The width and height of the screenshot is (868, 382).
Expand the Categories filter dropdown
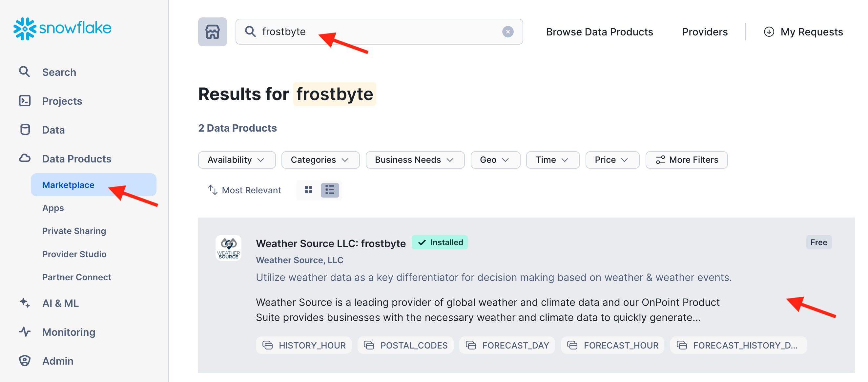coord(320,160)
